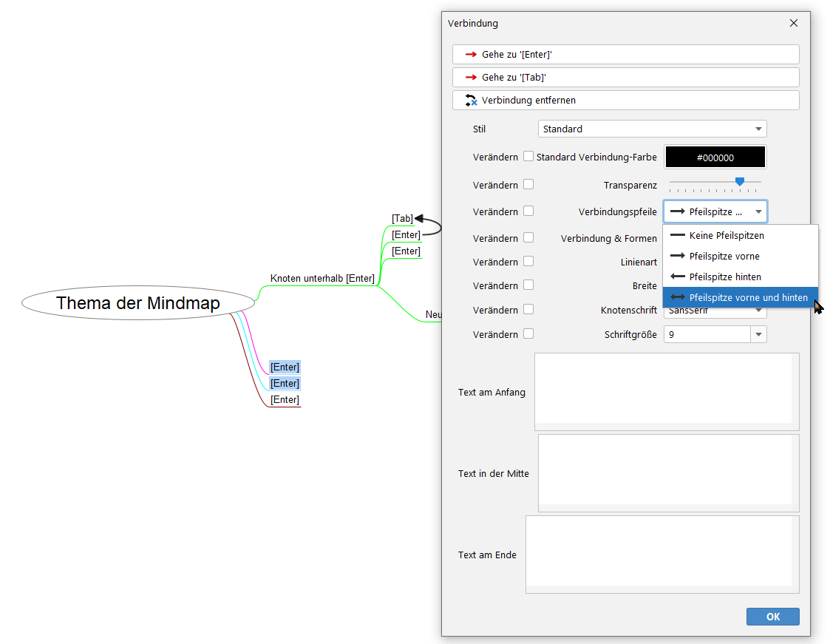Check Verändern box for Schriftgröße

click(528, 333)
